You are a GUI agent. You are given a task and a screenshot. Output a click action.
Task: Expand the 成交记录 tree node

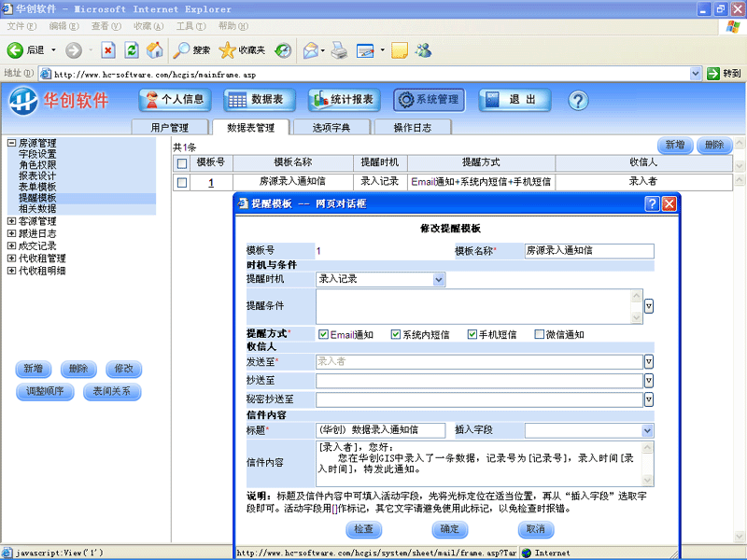coord(12,245)
